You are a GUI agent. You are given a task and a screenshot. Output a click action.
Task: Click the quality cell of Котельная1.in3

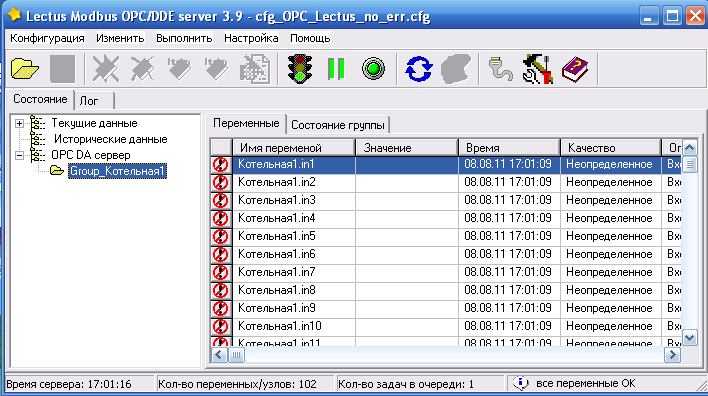click(x=610, y=200)
